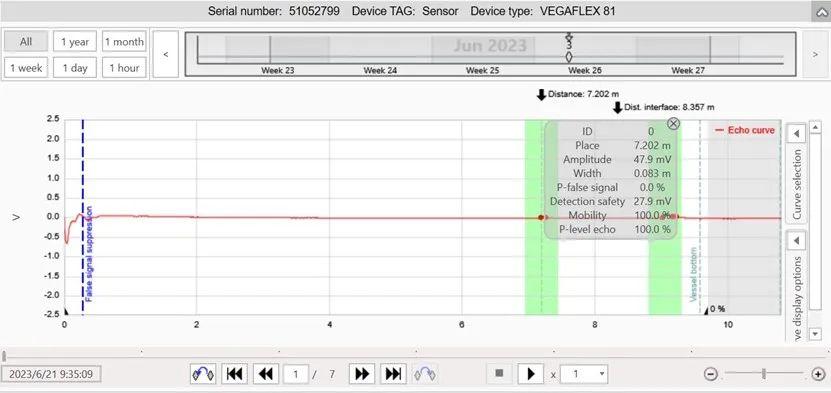The height and width of the screenshot is (393, 831).
Task: Jump to the first recorded curve
Action: tap(234, 374)
